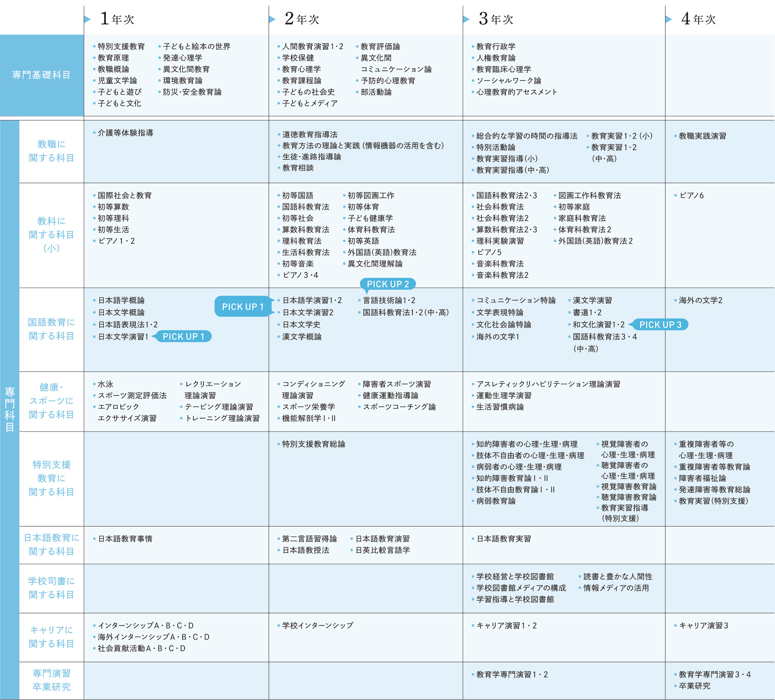Click the course 漢文学概論

(302, 337)
